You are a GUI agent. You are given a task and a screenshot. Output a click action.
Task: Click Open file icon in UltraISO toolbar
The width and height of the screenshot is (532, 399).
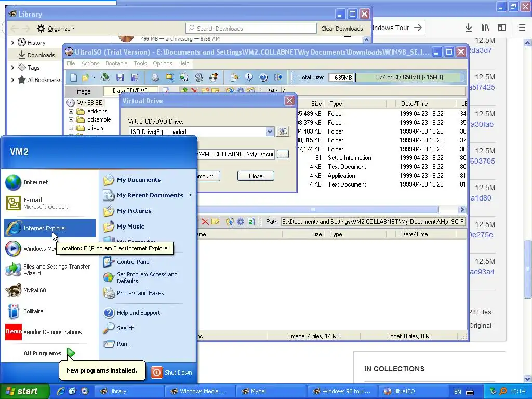pyautogui.click(x=85, y=77)
